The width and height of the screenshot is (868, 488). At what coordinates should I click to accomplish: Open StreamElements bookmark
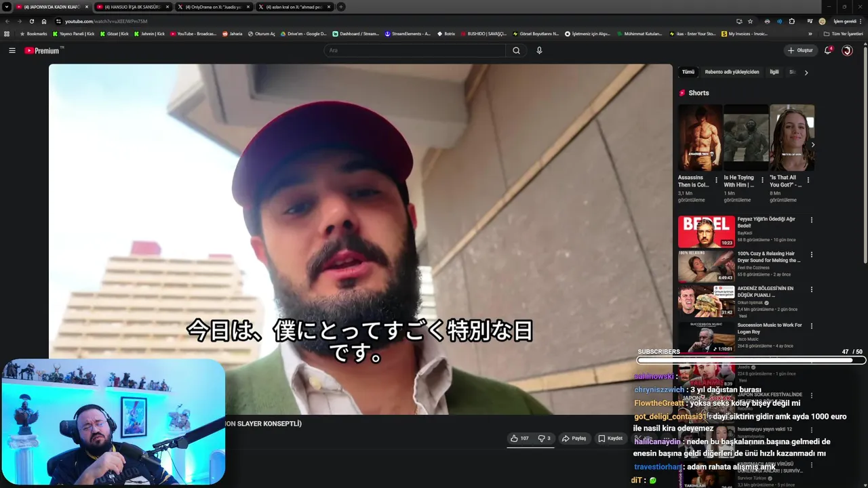click(408, 33)
